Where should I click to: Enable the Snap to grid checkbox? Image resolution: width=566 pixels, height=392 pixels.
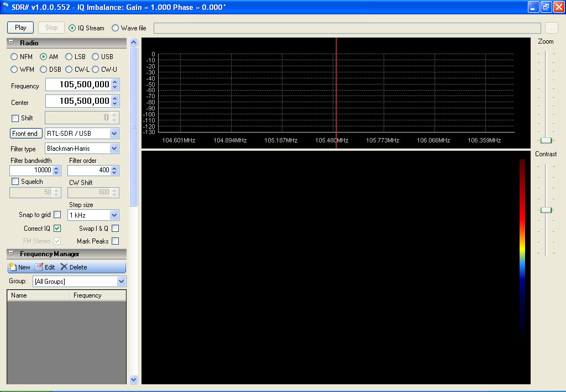57,215
